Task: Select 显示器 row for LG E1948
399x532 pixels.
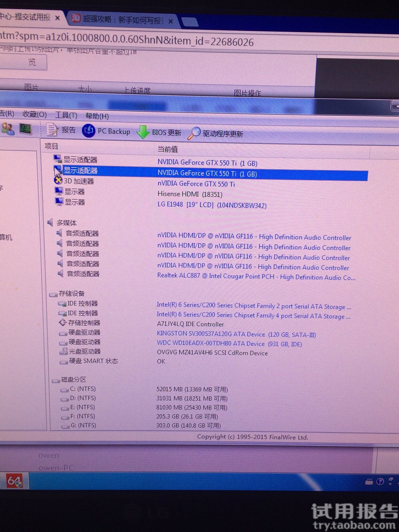Action: click(x=70, y=202)
